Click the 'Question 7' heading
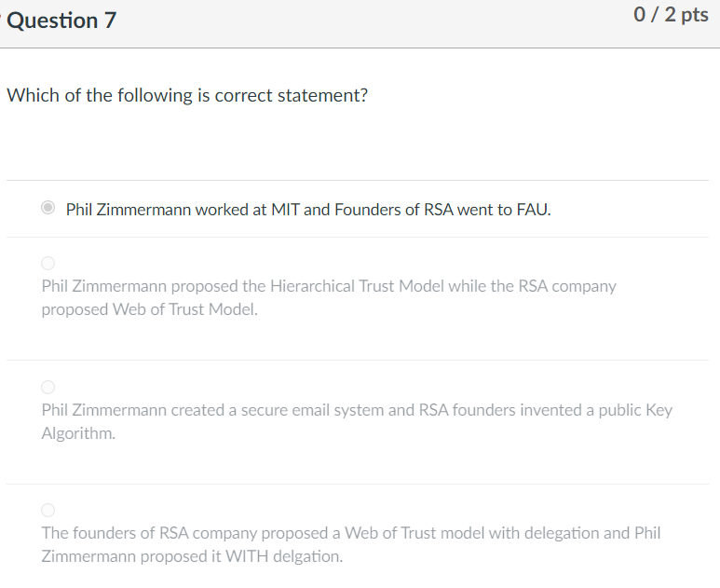720x588 pixels. pyautogui.click(x=61, y=20)
